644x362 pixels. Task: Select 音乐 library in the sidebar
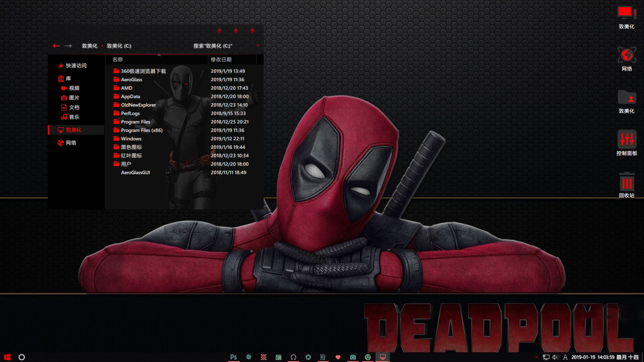70,117
